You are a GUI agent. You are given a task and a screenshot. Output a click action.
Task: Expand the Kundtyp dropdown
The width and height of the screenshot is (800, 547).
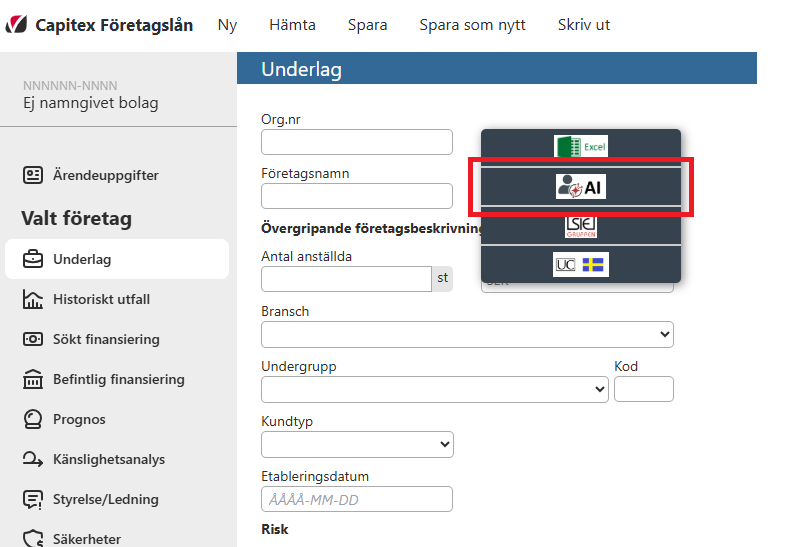[357, 444]
